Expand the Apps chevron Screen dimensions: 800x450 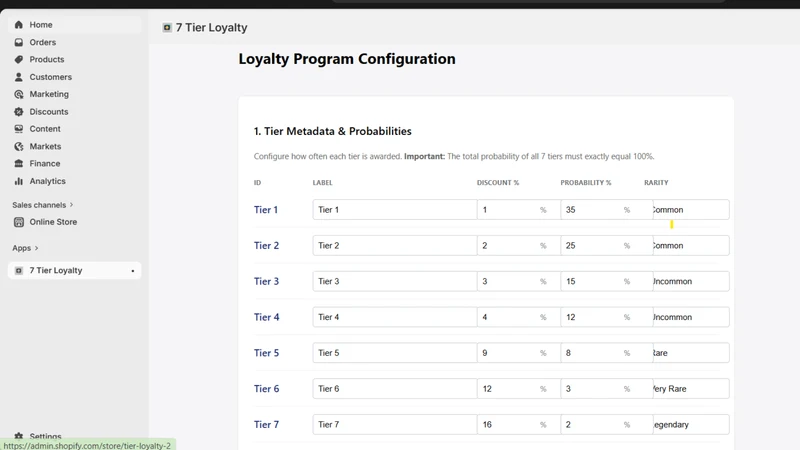click(36, 248)
